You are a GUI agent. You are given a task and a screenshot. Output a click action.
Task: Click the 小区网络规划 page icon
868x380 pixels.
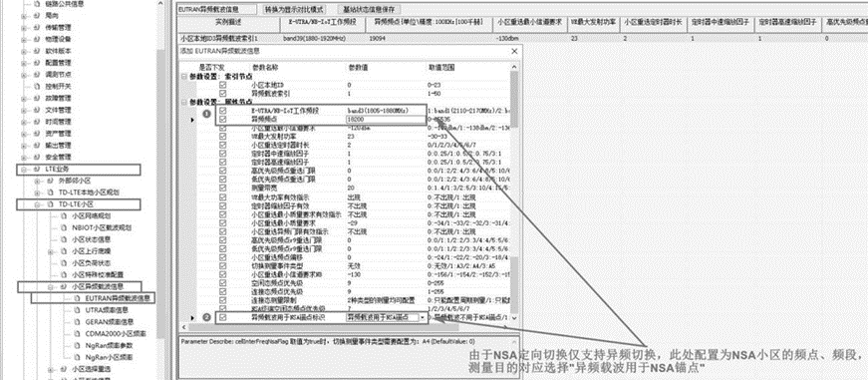pyautogui.click(x=64, y=216)
